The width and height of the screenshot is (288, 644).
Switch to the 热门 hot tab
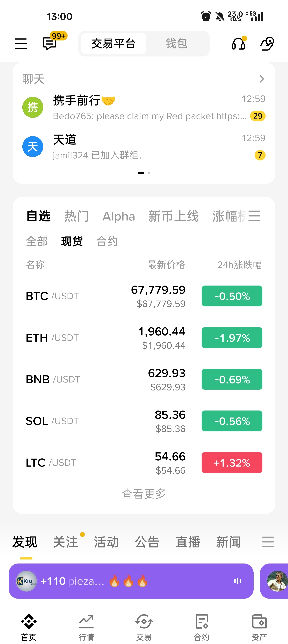pyautogui.click(x=76, y=216)
